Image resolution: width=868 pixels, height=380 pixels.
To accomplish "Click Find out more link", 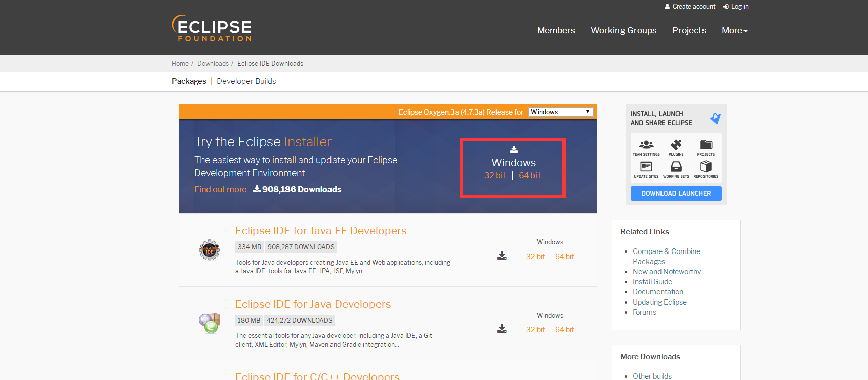I will pos(221,189).
